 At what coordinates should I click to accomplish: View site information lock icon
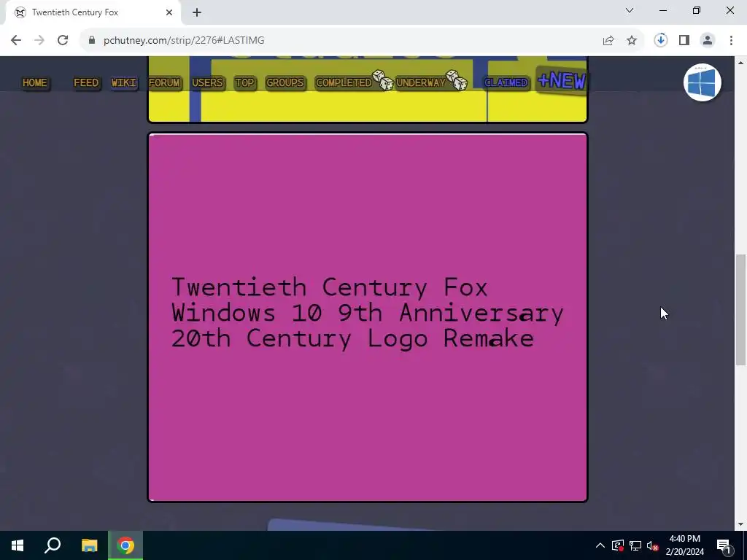coord(92,41)
